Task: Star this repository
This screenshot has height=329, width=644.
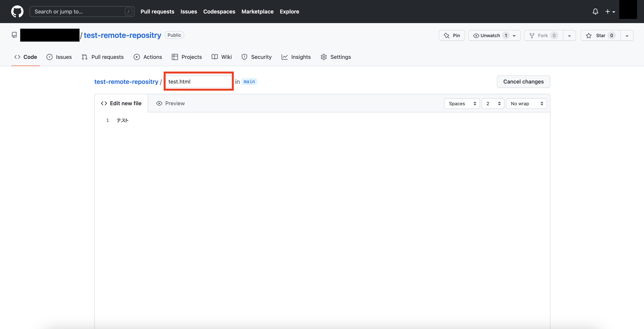Action: [x=600, y=35]
